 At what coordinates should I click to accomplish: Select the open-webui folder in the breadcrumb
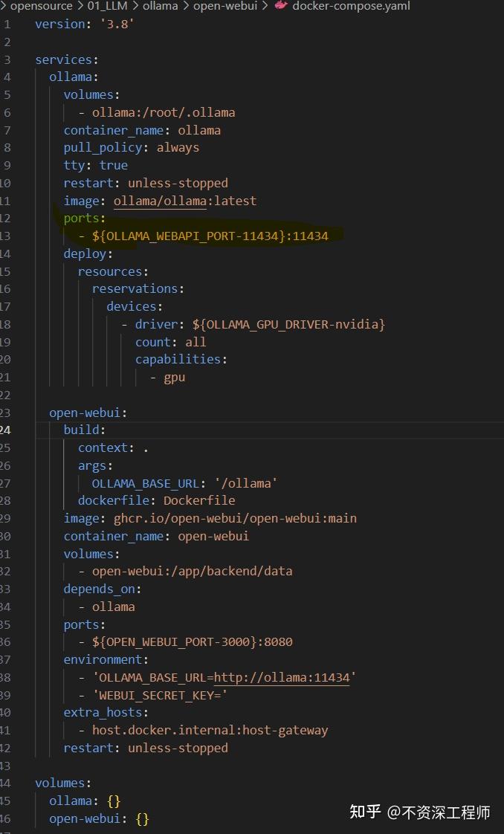[225, 7]
